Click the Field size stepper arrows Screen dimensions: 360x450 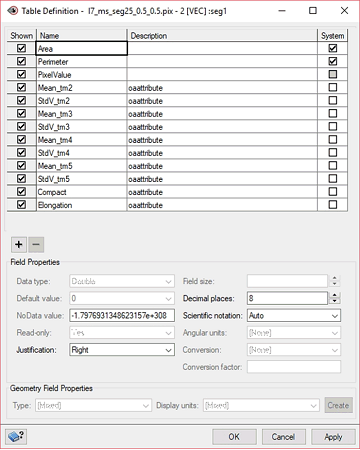[335, 281]
